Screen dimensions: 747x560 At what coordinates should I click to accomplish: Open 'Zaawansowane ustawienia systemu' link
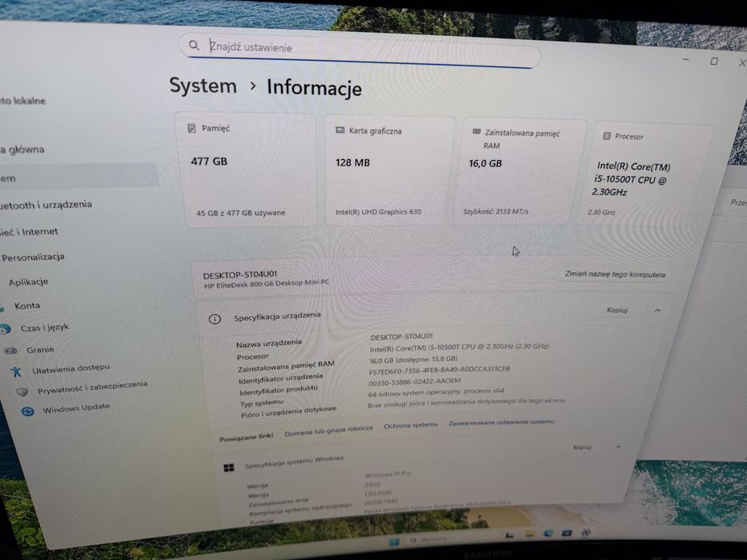point(502,422)
